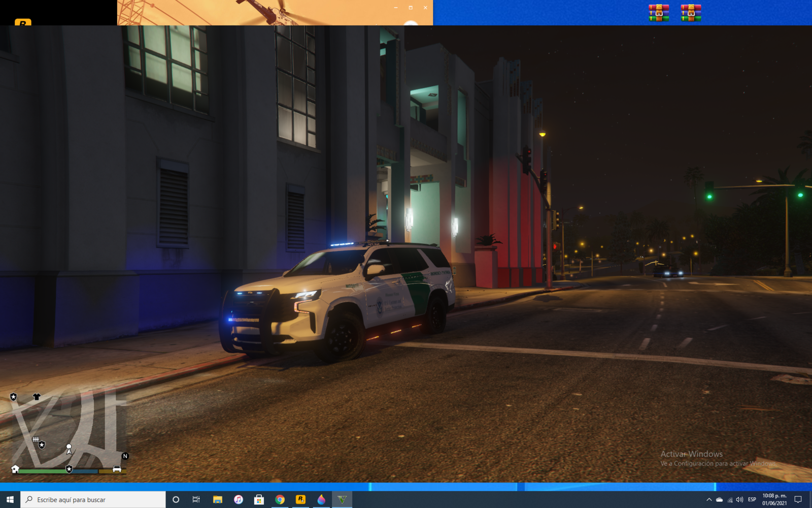Click the jail bars blip on minimap
This screenshot has width=812, height=508.
36,439
